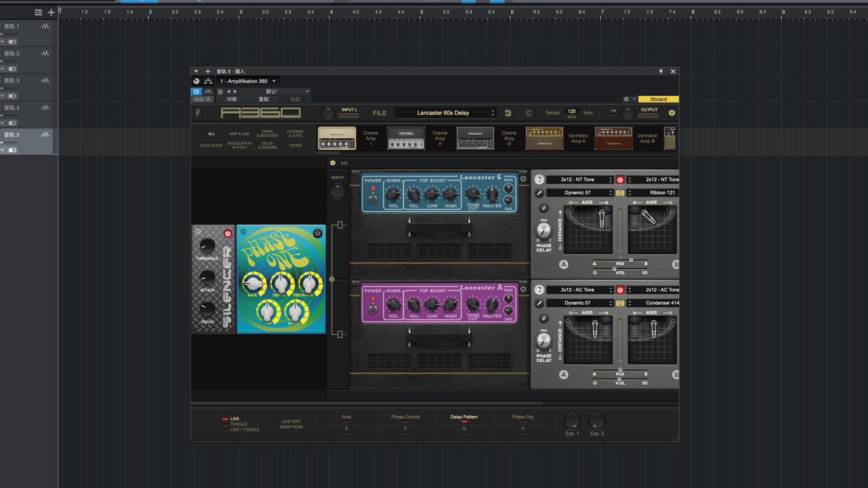This screenshot has width=868, height=488.
Task: Expand plugin window menu triangle
Action: [196, 71]
